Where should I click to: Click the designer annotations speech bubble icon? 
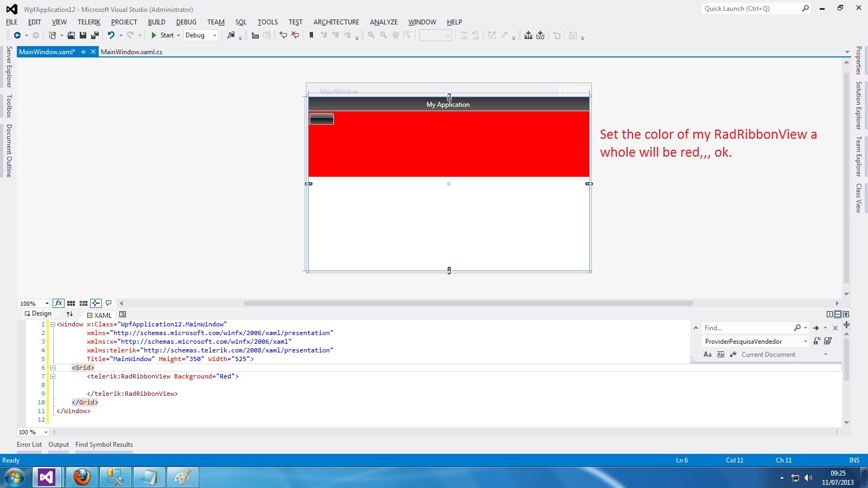tap(108, 303)
